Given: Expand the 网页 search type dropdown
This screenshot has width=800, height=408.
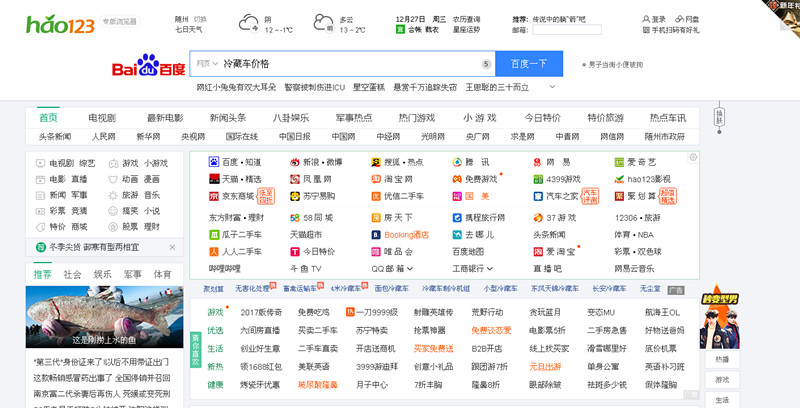Looking at the screenshot, I should (205, 64).
